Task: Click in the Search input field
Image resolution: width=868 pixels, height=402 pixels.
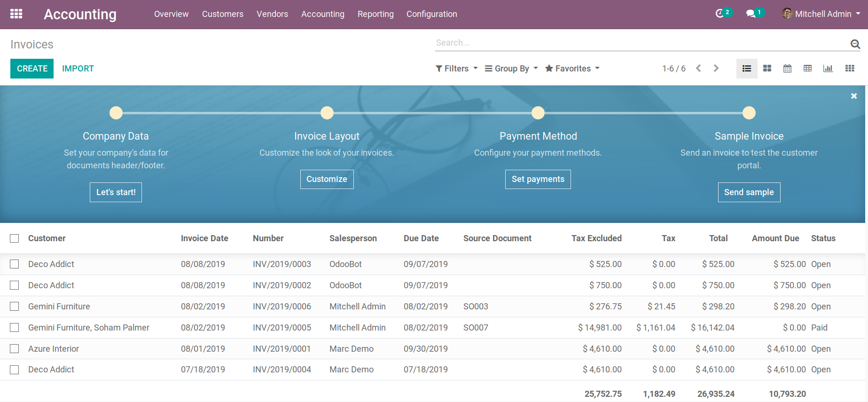Action: pyautogui.click(x=639, y=43)
